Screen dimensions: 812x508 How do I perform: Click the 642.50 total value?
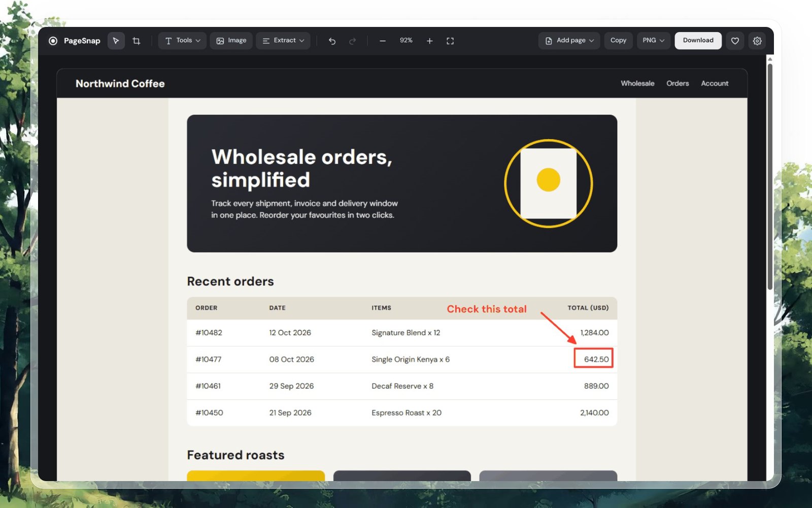click(596, 359)
